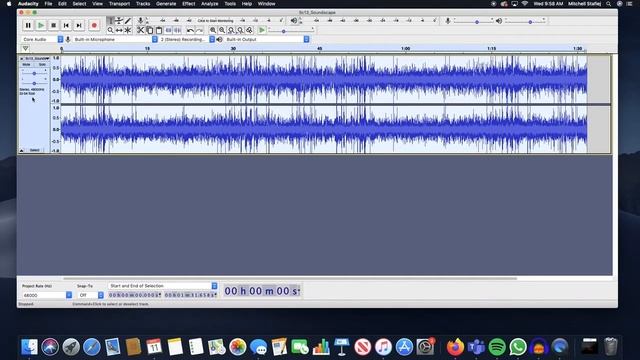The image size is (640, 360).
Task: Open the track name dropdown menu
Action: [x=37, y=58]
